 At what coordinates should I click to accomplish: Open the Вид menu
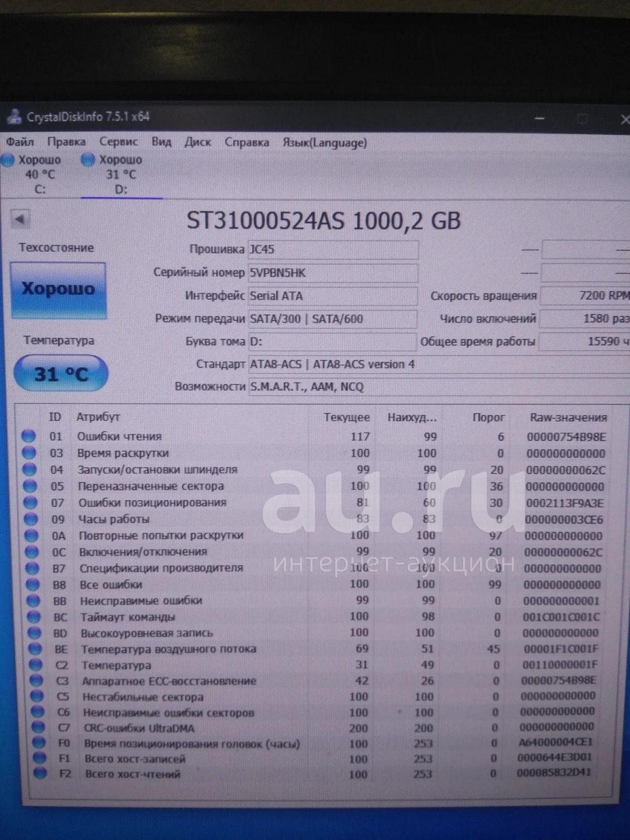tap(161, 142)
